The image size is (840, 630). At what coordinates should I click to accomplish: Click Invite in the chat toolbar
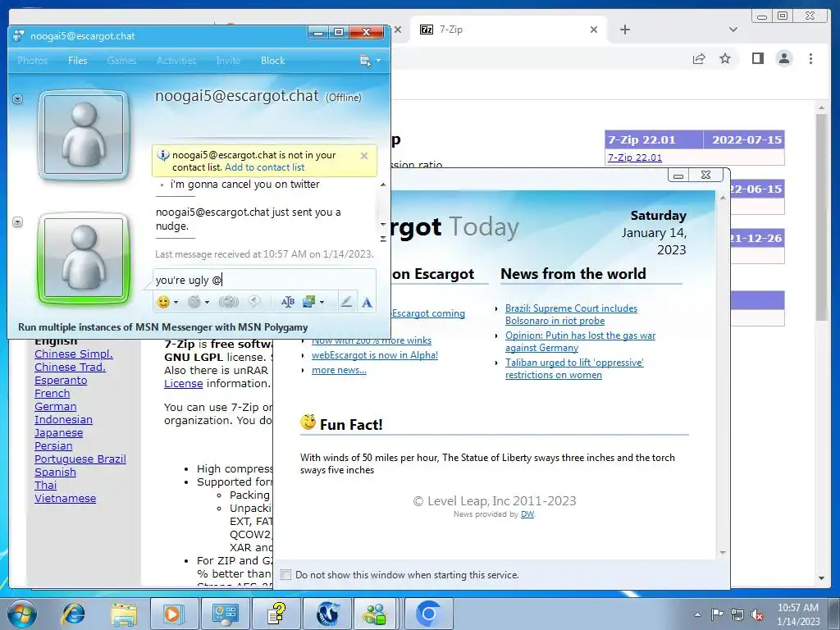pos(228,61)
